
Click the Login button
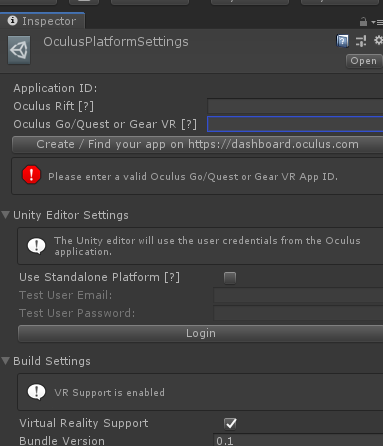click(x=201, y=333)
